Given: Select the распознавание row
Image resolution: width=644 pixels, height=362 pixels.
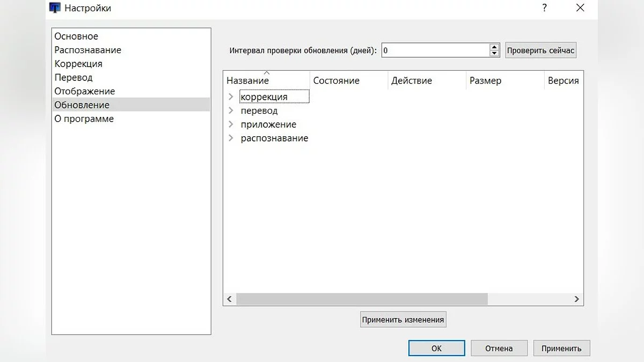Looking at the screenshot, I should 274,138.
